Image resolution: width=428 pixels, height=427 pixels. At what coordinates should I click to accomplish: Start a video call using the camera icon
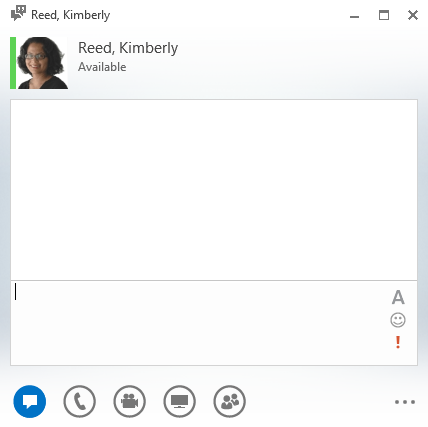(x=130, y=401)
